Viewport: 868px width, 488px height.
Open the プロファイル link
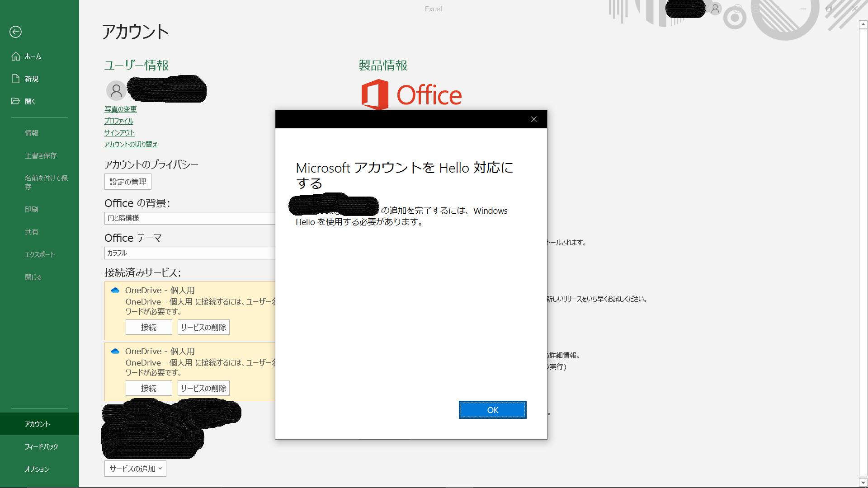(x=119, y=121)
